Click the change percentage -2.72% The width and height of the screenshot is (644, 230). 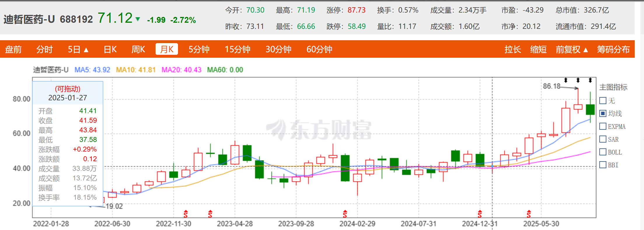click(x=183, y=20)
